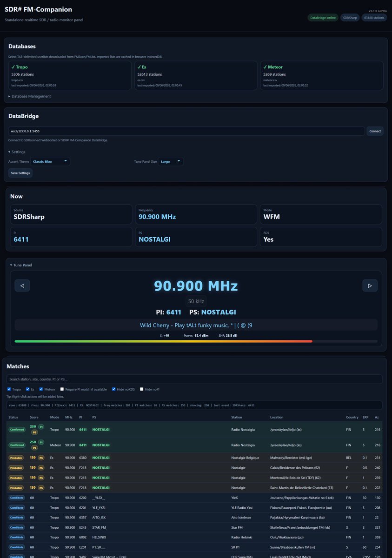
Task: Click the large 90.900 MHz tune panel readout
Action: pos(196,286)
